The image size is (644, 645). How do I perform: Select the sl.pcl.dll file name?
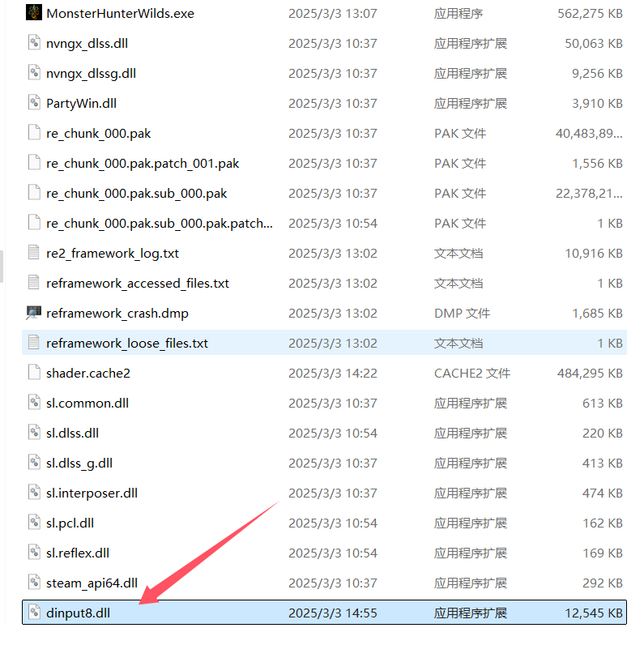coord(70,523)
